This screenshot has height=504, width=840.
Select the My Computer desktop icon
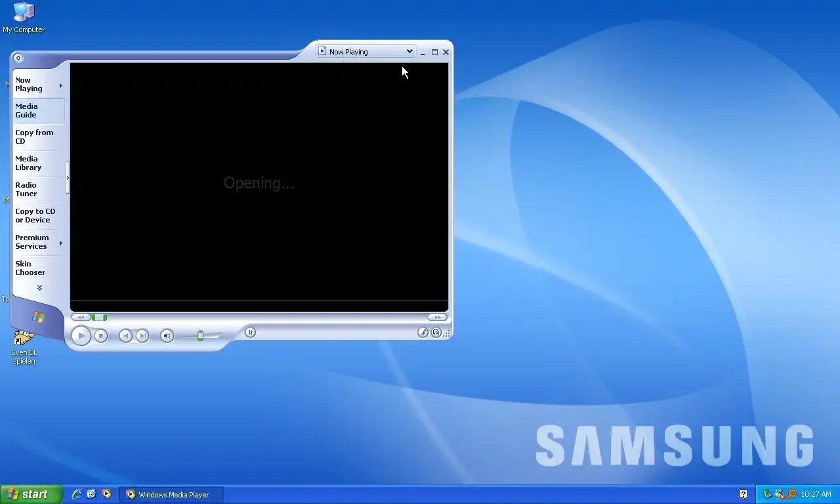(24, 18)
